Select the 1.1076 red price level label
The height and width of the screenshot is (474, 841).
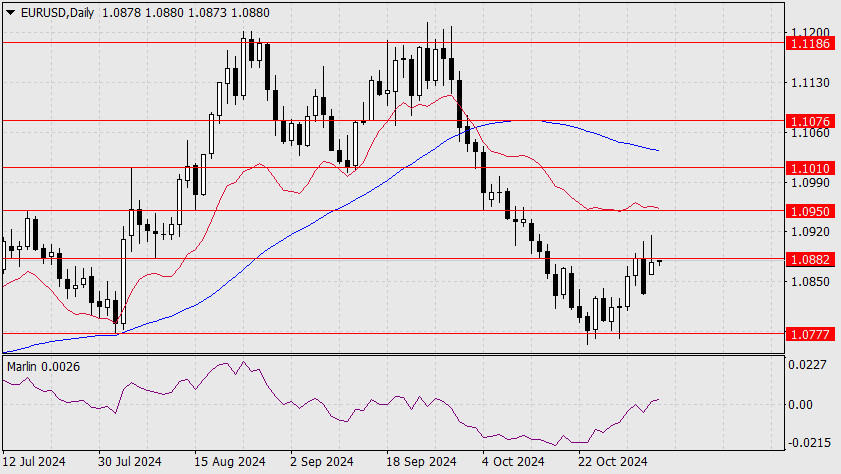coord(810,122)
